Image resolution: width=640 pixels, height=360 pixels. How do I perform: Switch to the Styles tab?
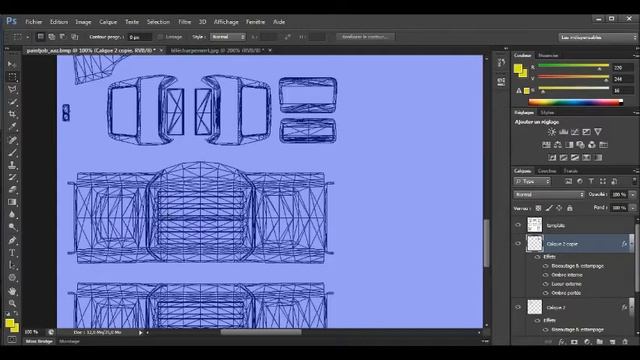[547, 112]
